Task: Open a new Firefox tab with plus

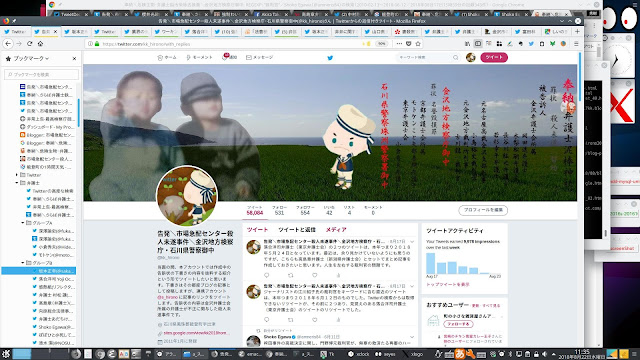Action: [577, 31]
